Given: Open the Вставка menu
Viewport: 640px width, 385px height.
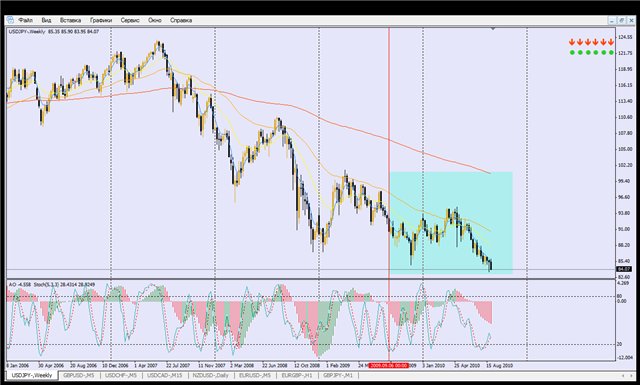Looking at the screenshot, I should 70,20.
